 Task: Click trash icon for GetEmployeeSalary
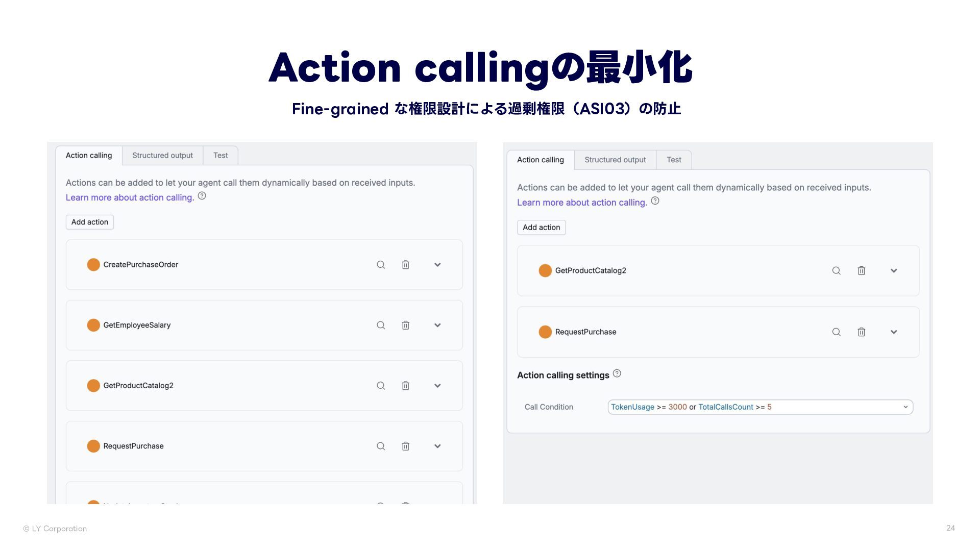pyautogui.click(x=405, y=325)
